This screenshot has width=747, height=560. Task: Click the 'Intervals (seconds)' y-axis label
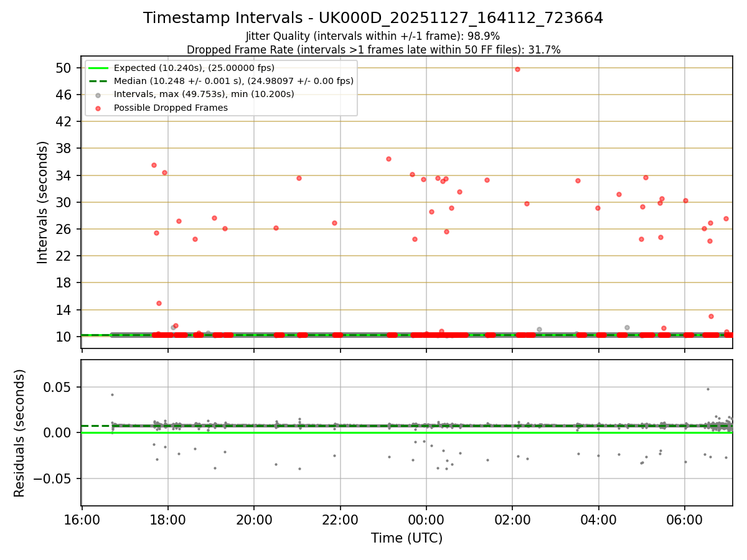pyautogui.click(x=42, y=202)
